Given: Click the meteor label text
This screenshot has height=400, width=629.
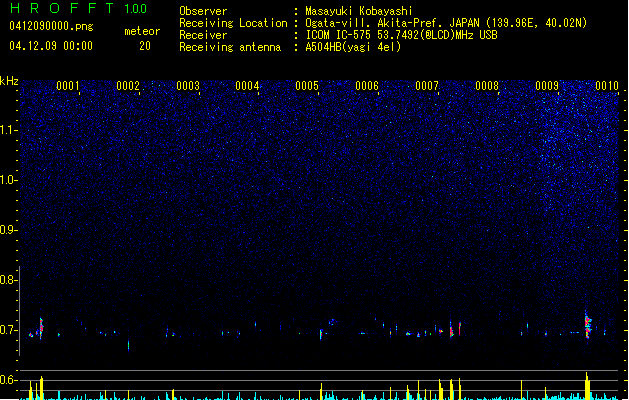Looking at the screenshot, I should coord(142,31).
